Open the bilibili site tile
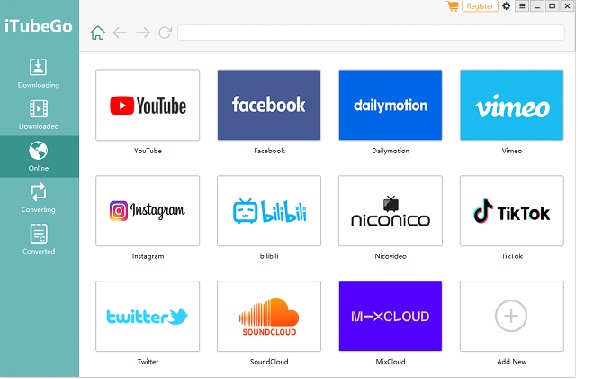 [269, 211]
